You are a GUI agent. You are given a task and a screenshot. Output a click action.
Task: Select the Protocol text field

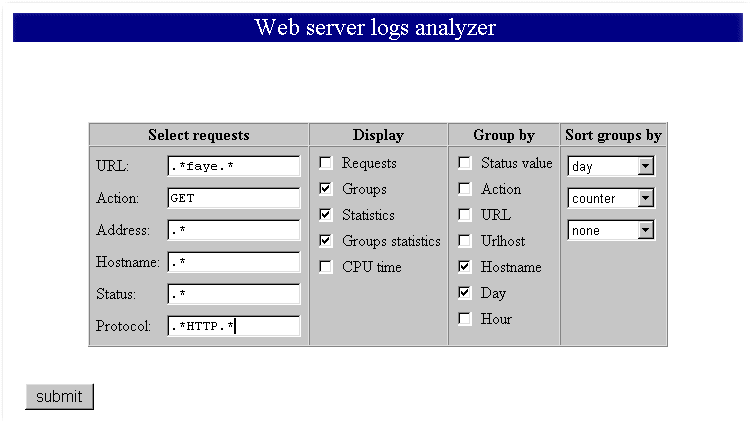[234, 326]
